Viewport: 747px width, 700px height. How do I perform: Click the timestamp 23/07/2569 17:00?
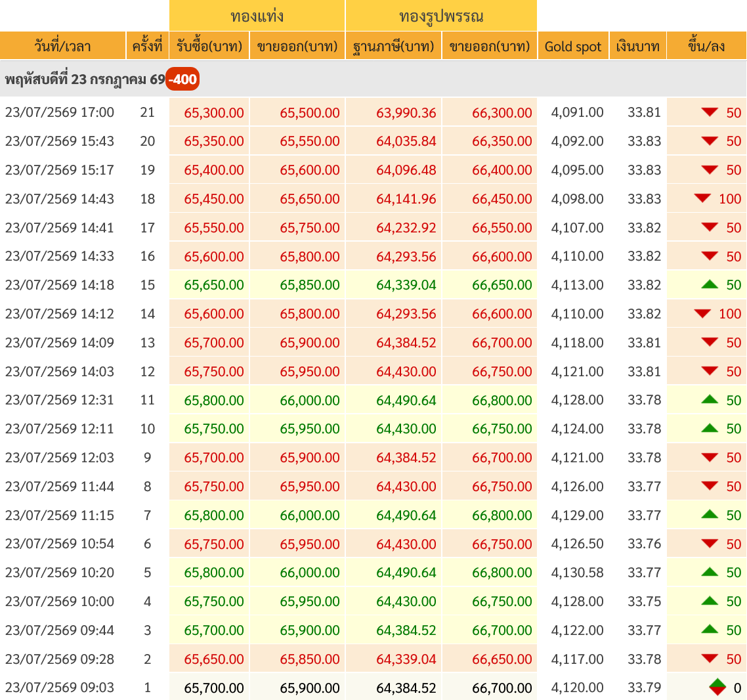pos(60,112)
